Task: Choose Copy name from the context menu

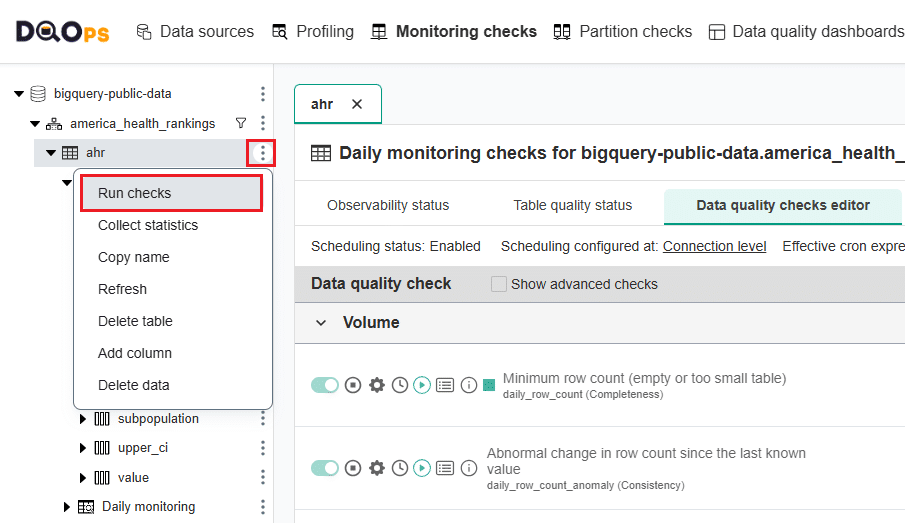Action: (134, 257)
